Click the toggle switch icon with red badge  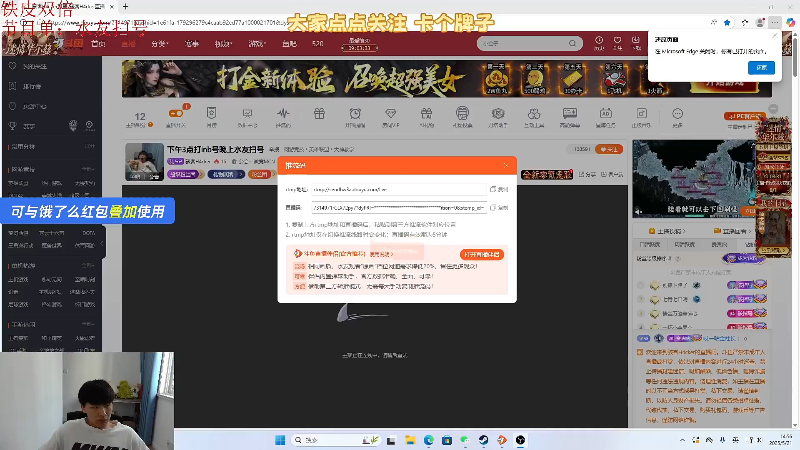click(176, 113)
